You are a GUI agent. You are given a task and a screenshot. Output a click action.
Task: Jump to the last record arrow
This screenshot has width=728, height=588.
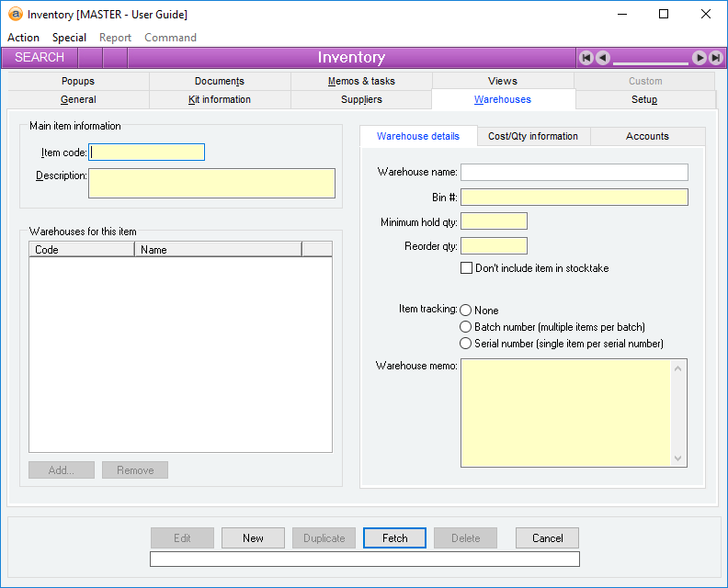[x=715, y=58]
